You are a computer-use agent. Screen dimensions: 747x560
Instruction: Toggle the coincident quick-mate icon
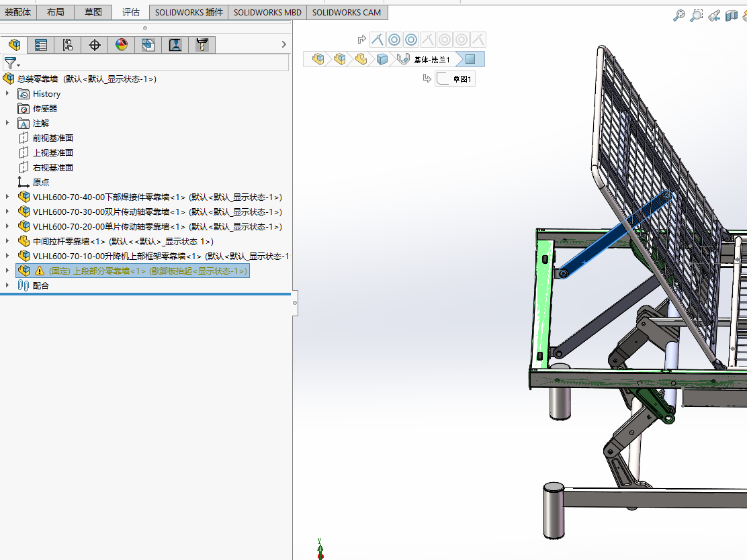click(x=377, y=40)
